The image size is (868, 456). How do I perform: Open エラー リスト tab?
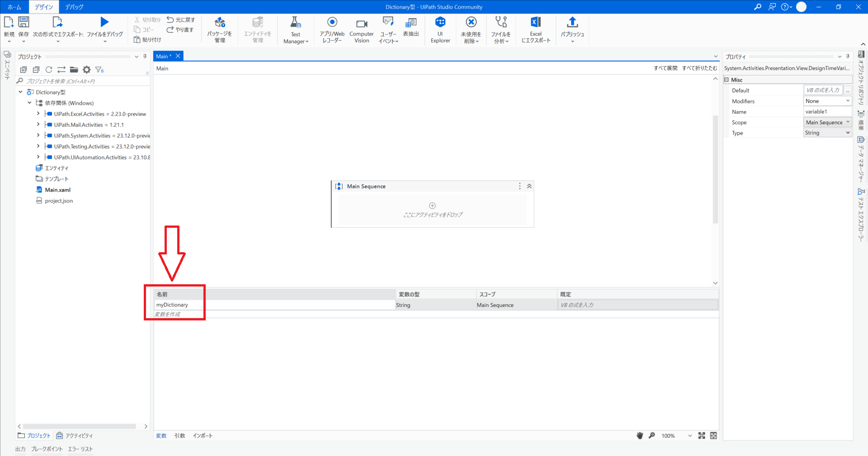coord(80,449)
